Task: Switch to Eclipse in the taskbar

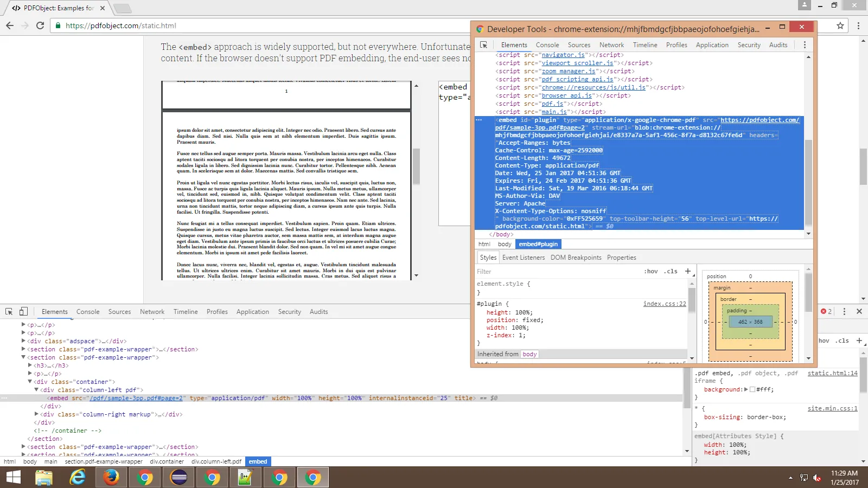Action: [x=178, y=478]
